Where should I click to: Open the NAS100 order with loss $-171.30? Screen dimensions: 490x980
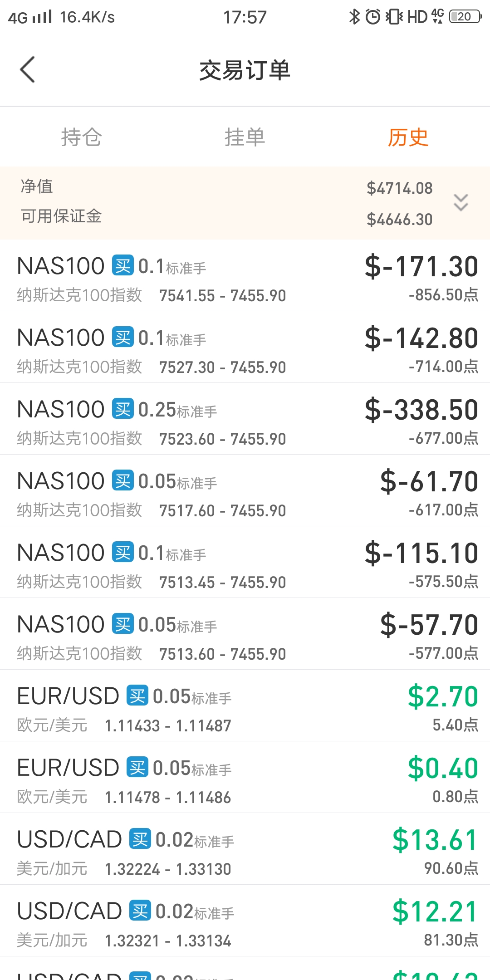tap(245, 276)
